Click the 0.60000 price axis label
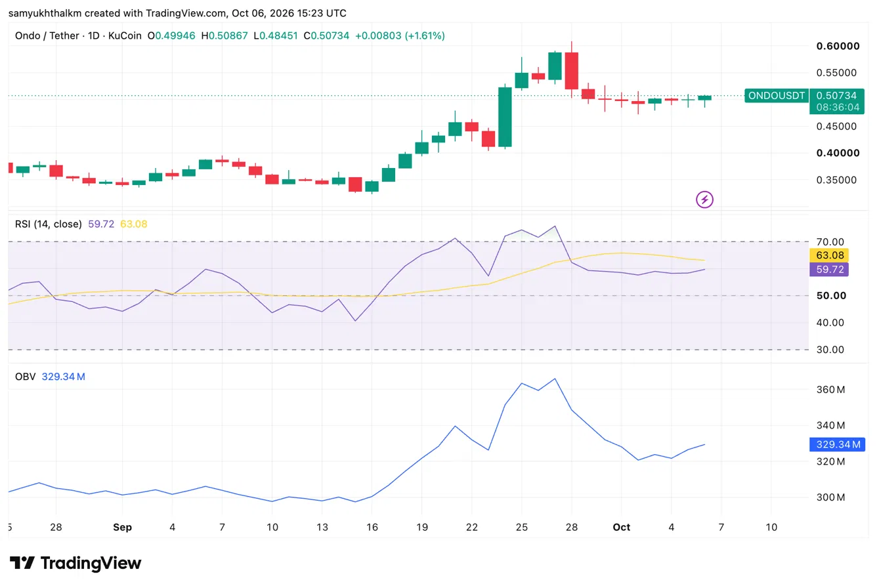 coord(838,46)
